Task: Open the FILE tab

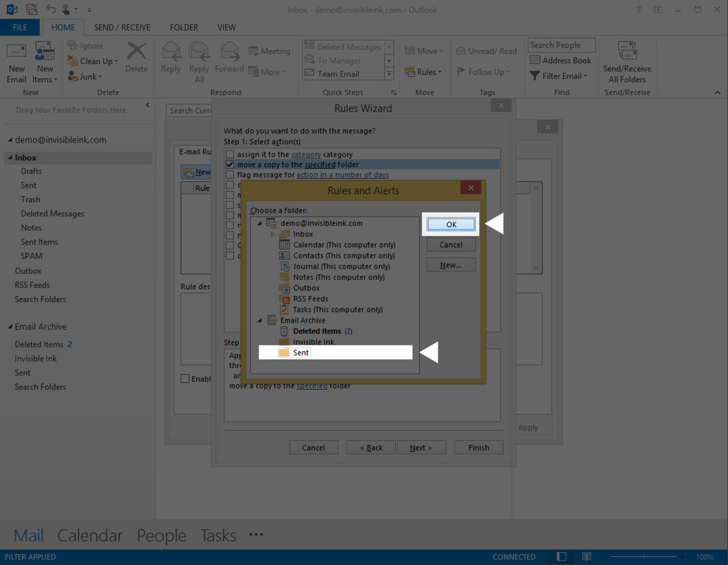Action: tap(20, 27)
